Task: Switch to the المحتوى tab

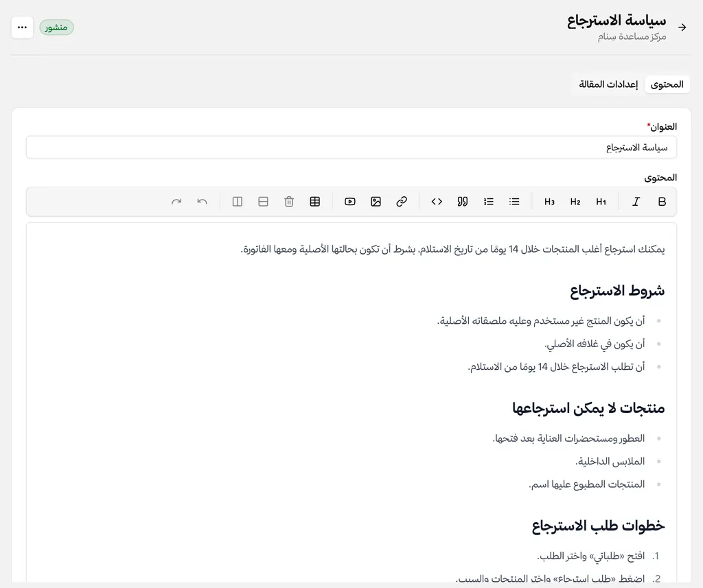Action: pyautogui.click(x=667, y=84)
